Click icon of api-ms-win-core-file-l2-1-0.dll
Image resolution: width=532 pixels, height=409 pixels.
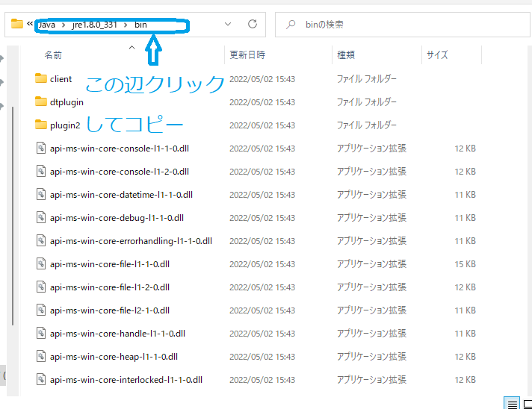41,310
